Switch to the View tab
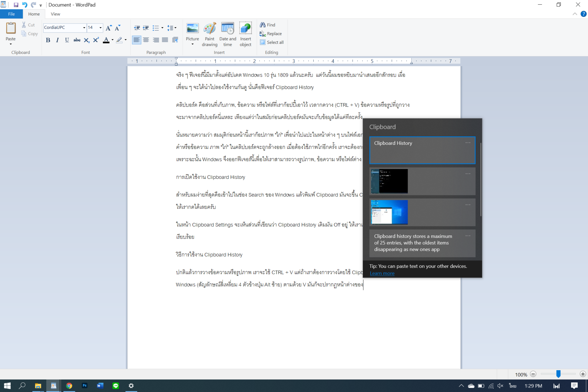This screenshot has width=588, height=392. tap(55, 14)
